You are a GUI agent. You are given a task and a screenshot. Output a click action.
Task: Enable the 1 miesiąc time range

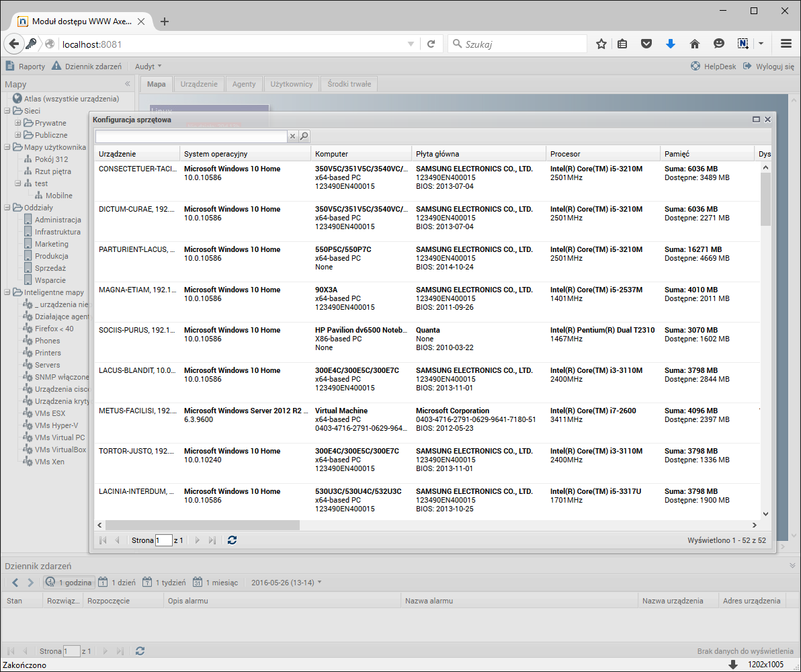[x=215, y=583]
